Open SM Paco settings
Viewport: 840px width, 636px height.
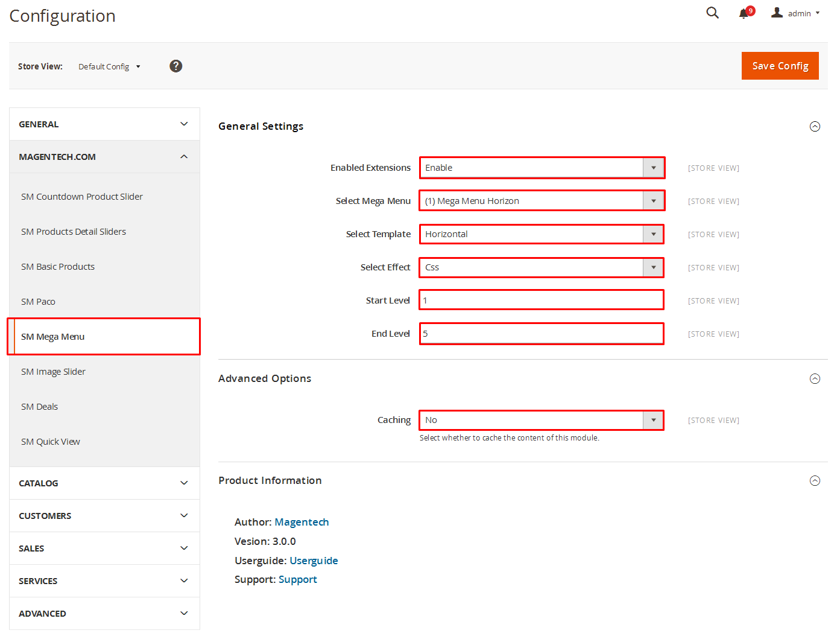pos(38,302)
